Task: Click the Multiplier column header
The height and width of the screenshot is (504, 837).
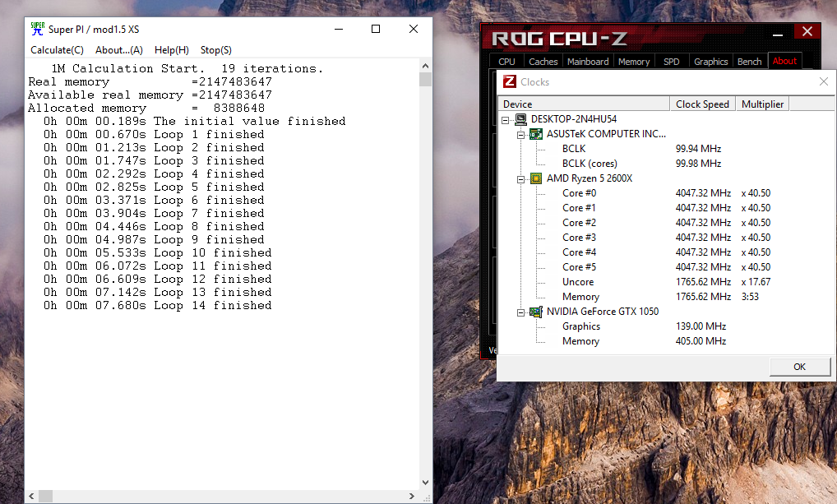Action: [762, 104]
